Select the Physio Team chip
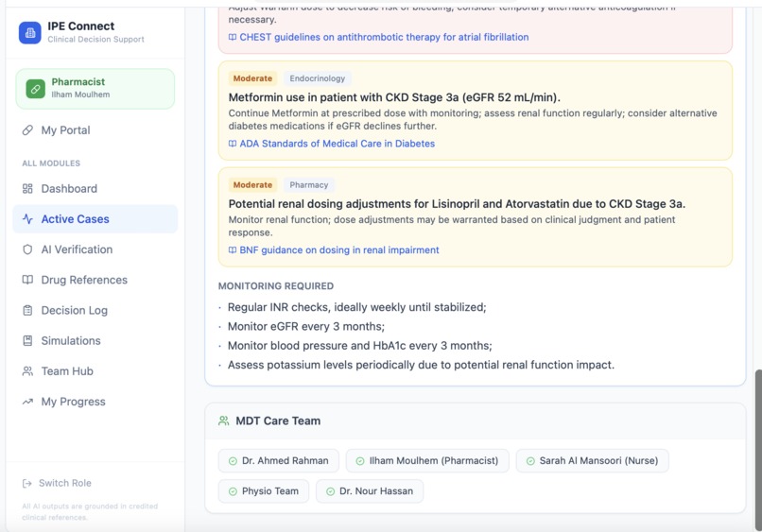Screen dimensions: 762x532 click(264, 491)
